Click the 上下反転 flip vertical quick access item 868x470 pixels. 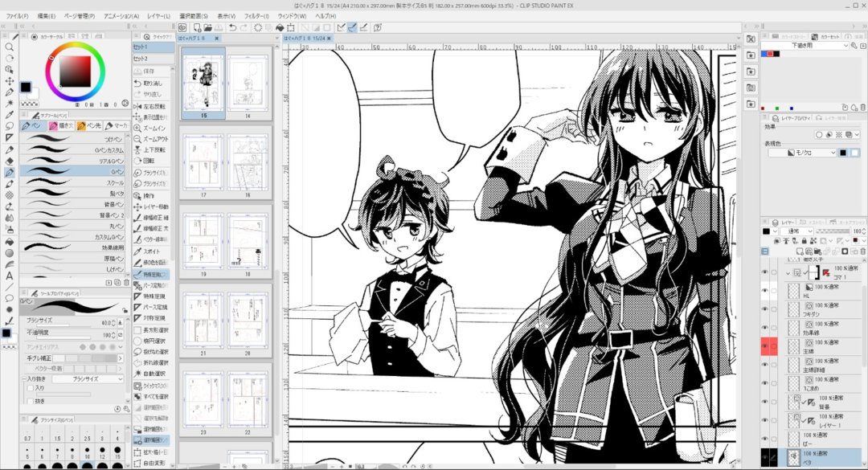[x=151, y=150]
